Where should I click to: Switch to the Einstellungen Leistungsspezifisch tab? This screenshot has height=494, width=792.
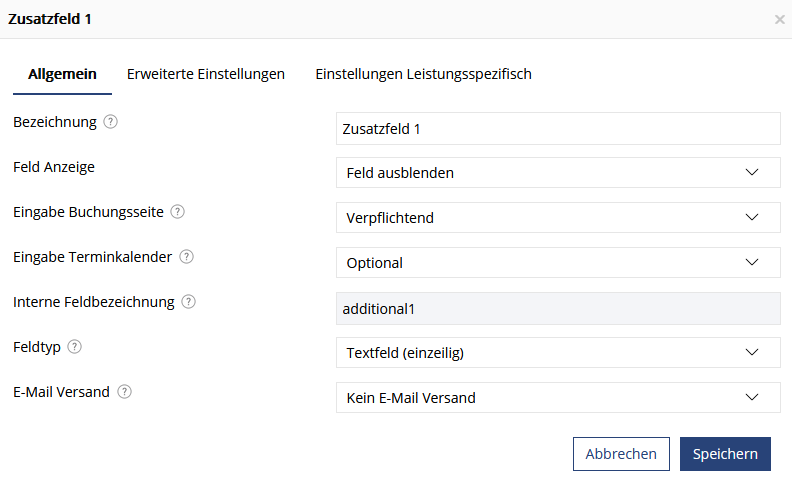423,74
